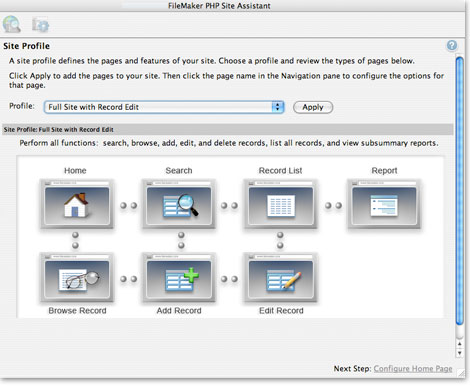Follow the Configure Home Page link

point(413,369)
